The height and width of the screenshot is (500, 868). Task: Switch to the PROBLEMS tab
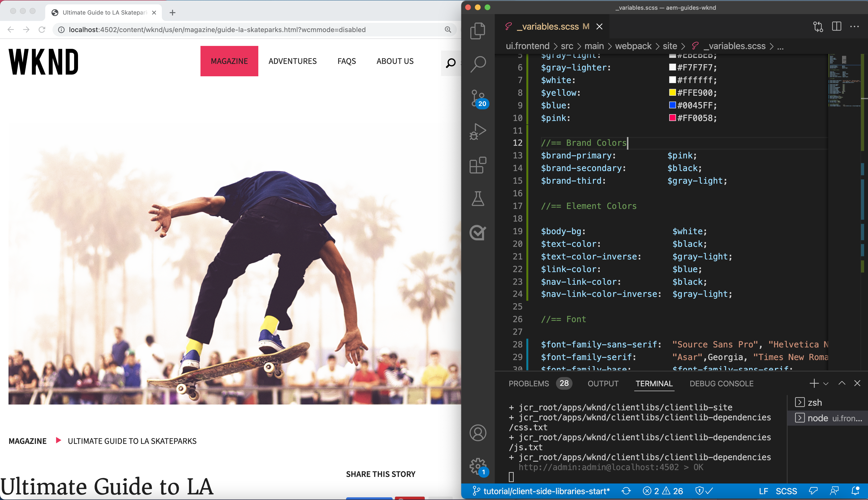tap(529, 384)
